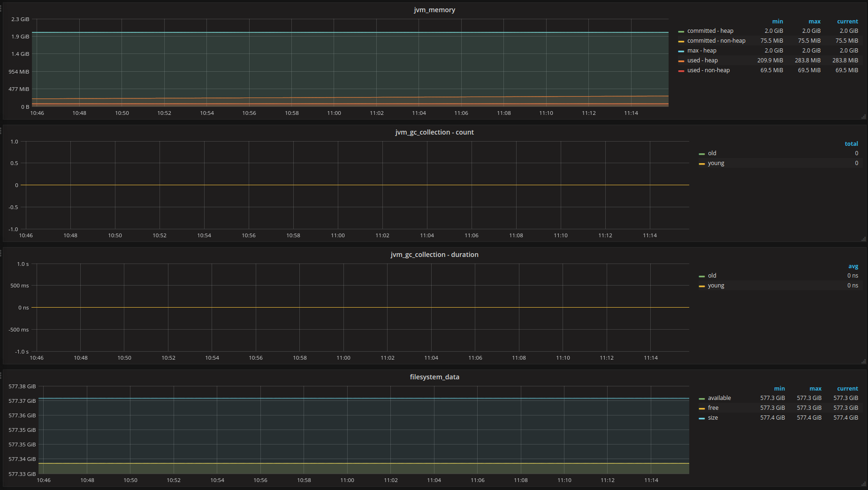Click the green swatch beside available
This screenshot has width=868, height=490.
(x=702, y=399)
